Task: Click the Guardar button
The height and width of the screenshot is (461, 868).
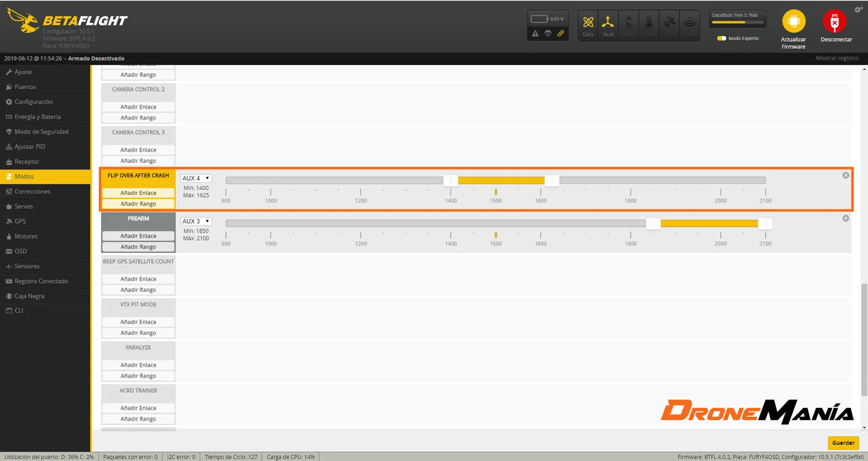Action: tap(843, 442)
